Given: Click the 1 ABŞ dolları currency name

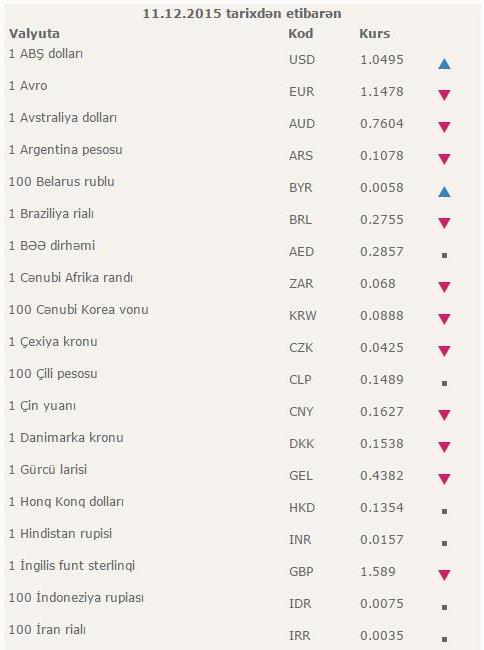Looking at the screenshot, I should pos(46,54).
